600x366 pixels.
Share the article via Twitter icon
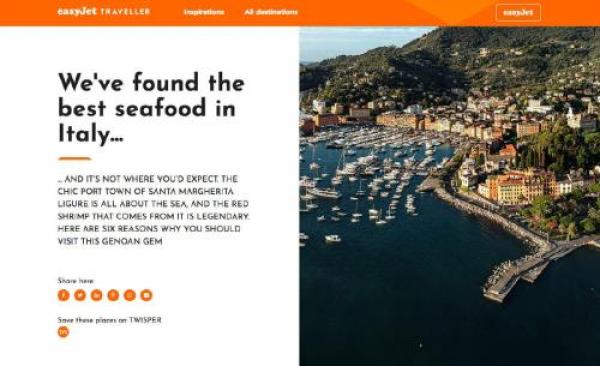point(80,295)
